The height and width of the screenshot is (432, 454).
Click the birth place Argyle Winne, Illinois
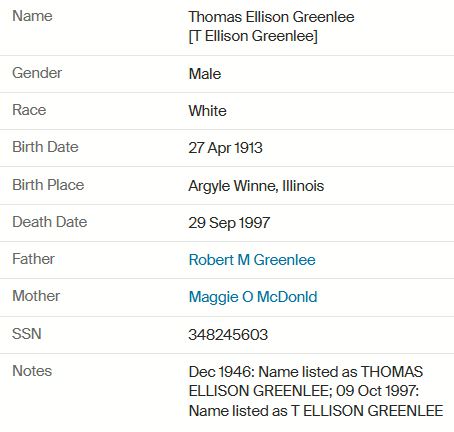tap(256, 186)
